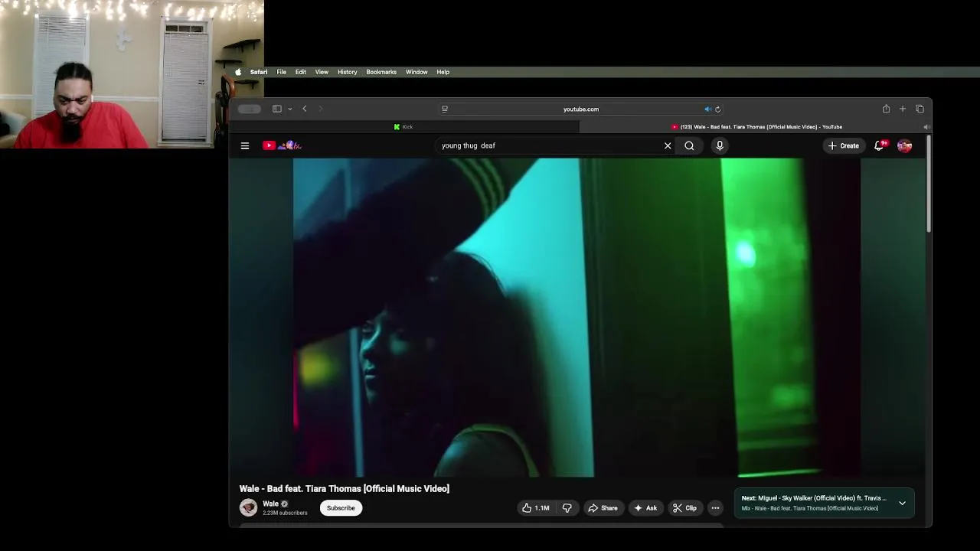This screenshot has width=980, height=551.
Task: Reload the current page
Action: 717,109
